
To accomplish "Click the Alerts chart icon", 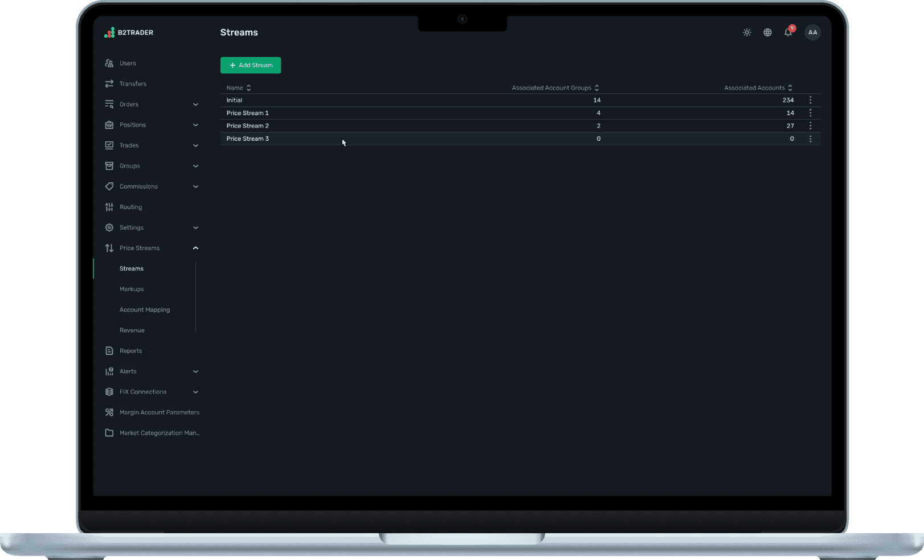I will [x=109, y=371].
